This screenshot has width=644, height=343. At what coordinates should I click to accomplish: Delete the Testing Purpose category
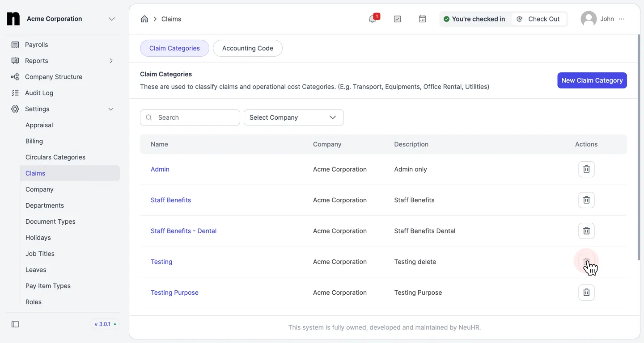[x=586, y=293]
